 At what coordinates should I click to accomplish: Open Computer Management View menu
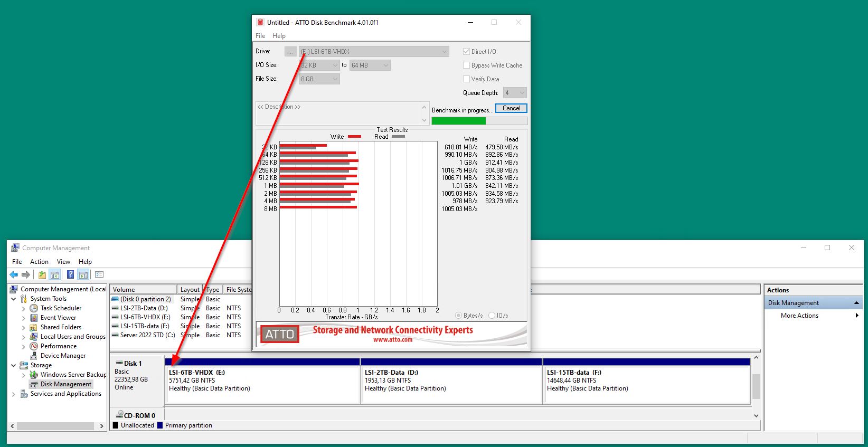coord(63,262)
